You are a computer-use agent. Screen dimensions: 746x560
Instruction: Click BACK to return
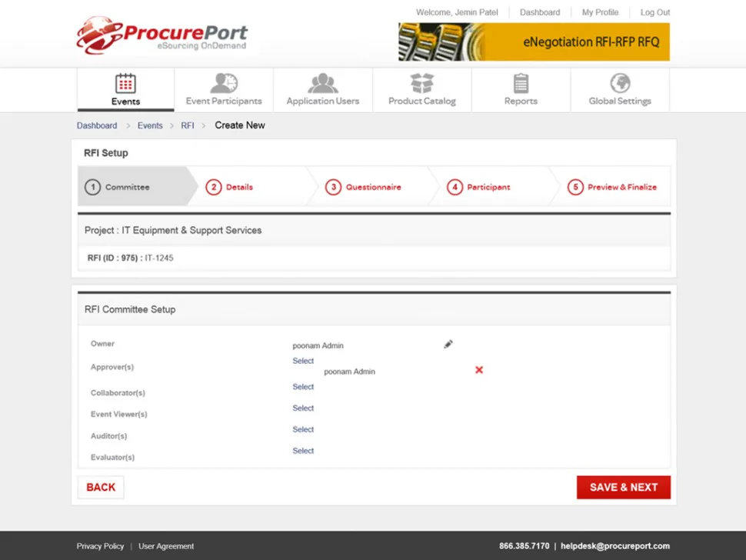[100, 487]
